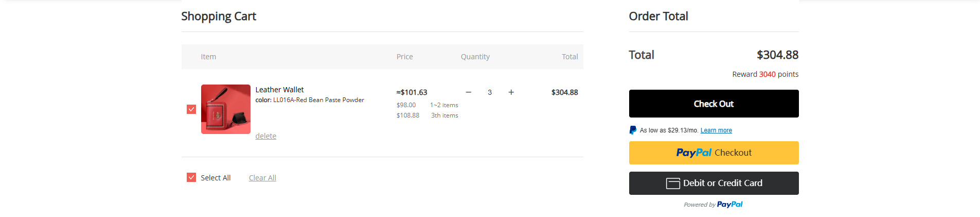The height and width of the screenshot is (217, 980).
Task: Pay with yellow PayPal Checkout button
Action: click(714, 153)
